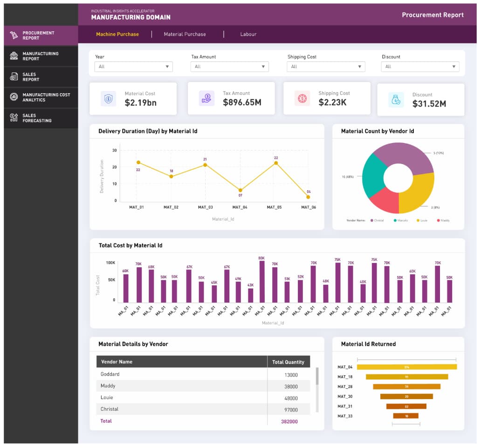Click the Tax Amount hand-coin icon
Image resolution: width=481 pixels, height=448 pixels.
[206, 98]
